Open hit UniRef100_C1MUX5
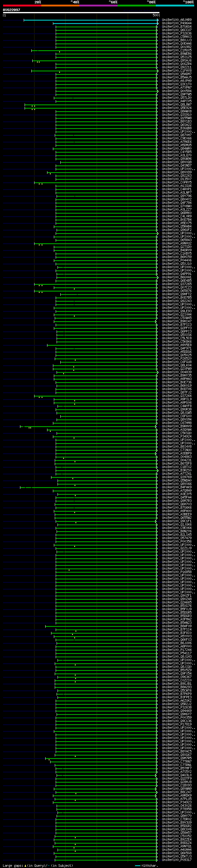 tap(177, 50)
